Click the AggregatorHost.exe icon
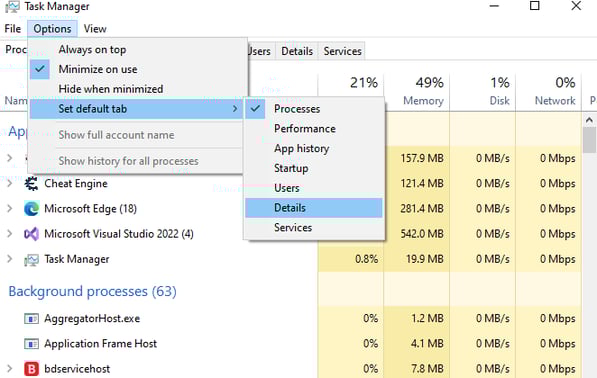The width and height of the screenshot is (597, 378). click(x=31, y=318)
